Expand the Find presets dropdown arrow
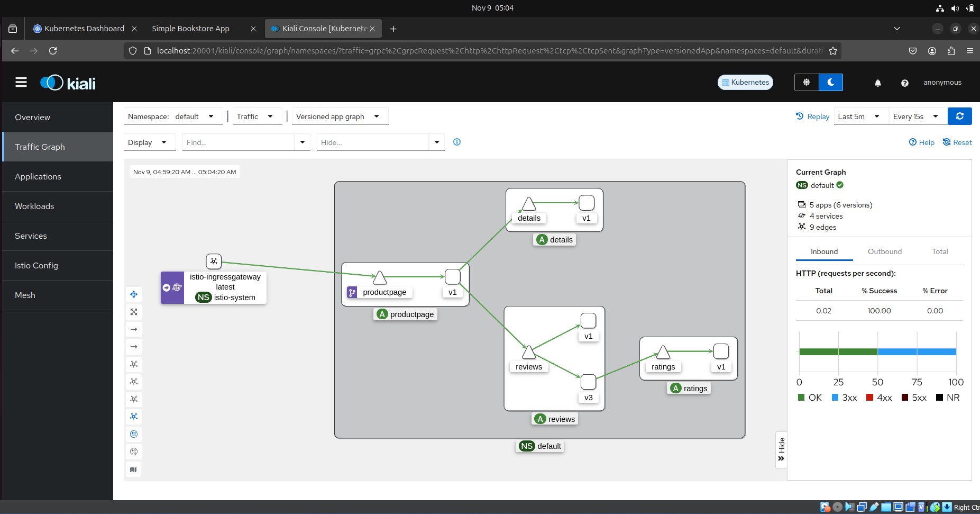This screenshot has width=980, height=514. tap(303, 142)
